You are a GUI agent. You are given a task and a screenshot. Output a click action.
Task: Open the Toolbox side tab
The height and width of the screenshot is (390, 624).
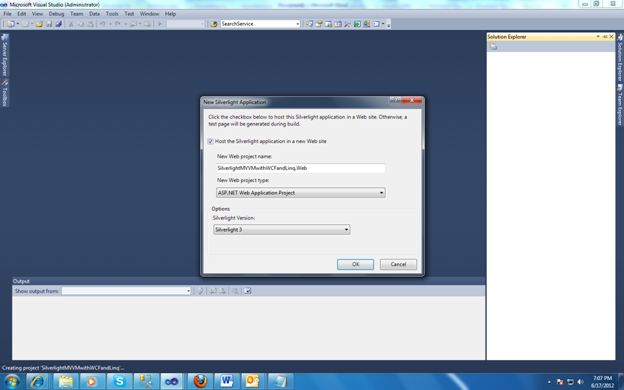4,93
